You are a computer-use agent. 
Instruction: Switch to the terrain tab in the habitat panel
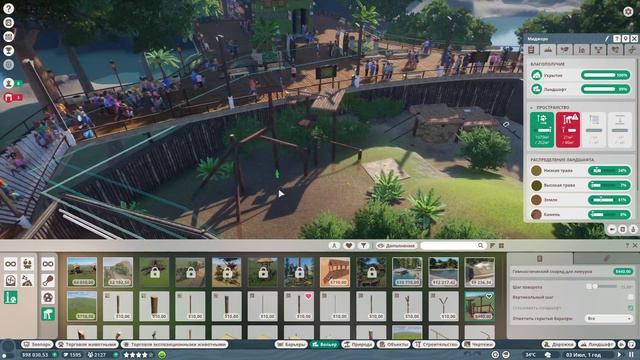point(548,50)
